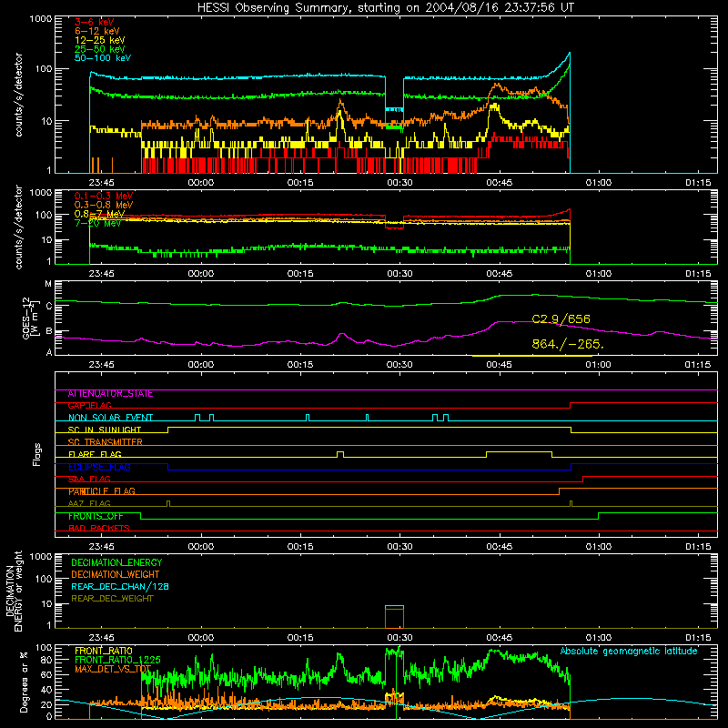Screen dimensions: 728x728
Task: Select the green '25-50 keV' legend label
Action: [100, 49]
